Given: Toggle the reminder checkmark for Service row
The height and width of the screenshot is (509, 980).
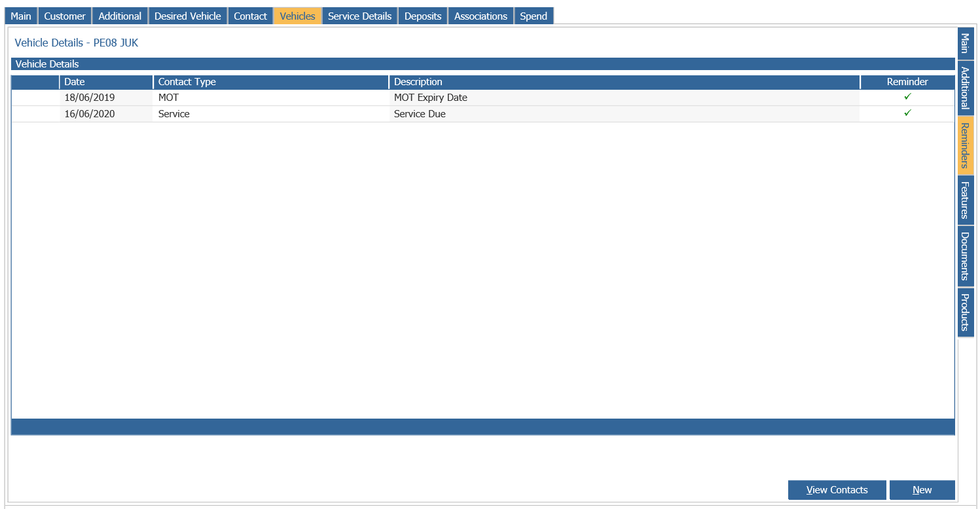Looking at the screenshot, I should click(907, 113).
